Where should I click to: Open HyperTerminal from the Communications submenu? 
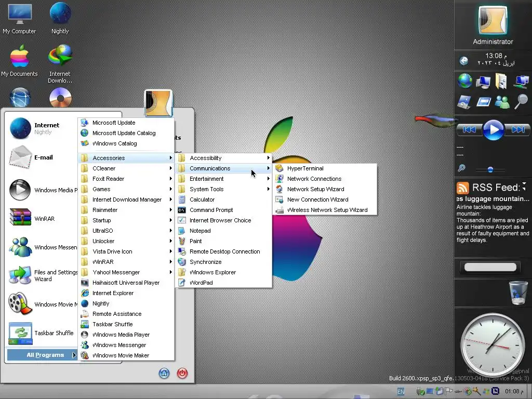324,168
